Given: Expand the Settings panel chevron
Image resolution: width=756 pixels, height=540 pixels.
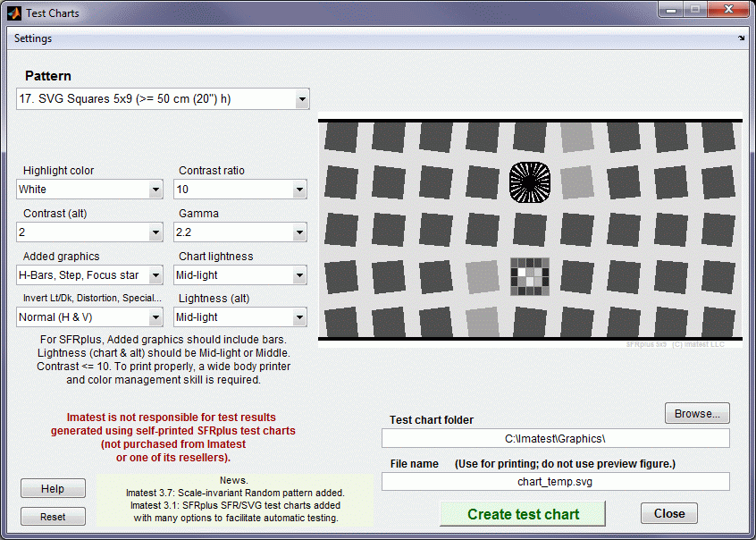Looking at the screenshot, I should coord(742,38).
